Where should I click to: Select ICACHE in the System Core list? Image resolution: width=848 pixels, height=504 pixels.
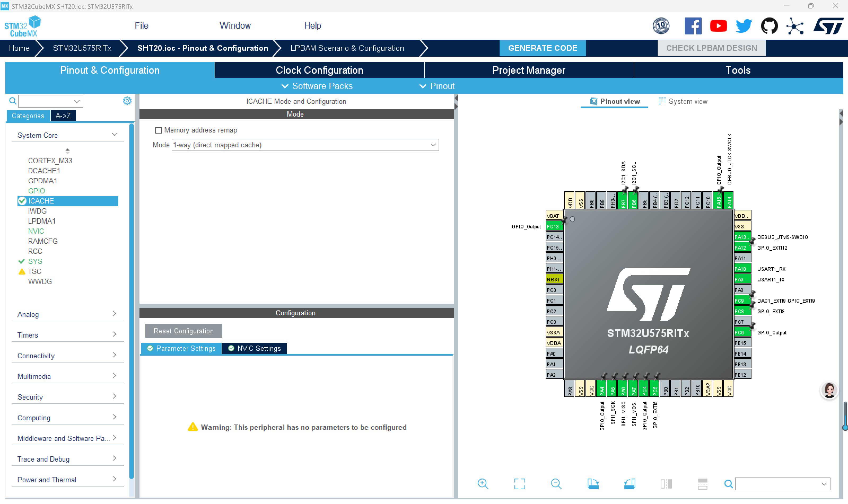pos(41,201)
